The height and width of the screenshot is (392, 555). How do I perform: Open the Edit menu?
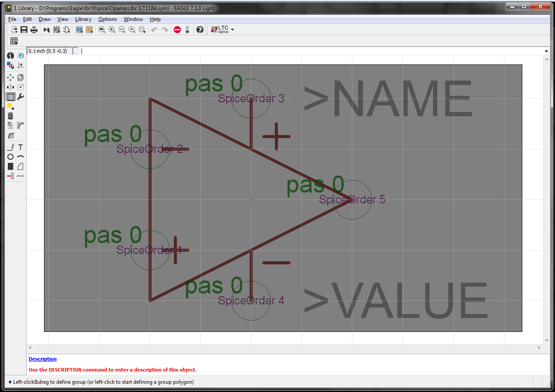point(27,19)
